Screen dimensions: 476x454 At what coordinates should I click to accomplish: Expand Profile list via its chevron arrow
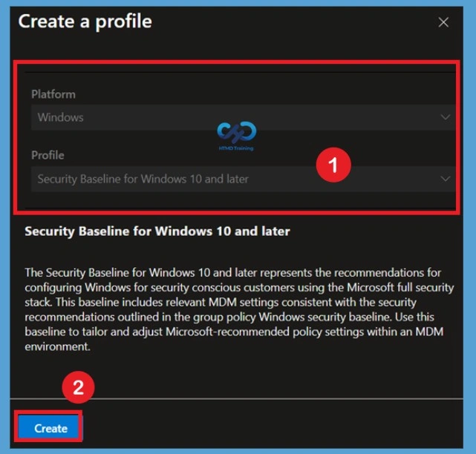pyautogui.click(x=446, y=179)
